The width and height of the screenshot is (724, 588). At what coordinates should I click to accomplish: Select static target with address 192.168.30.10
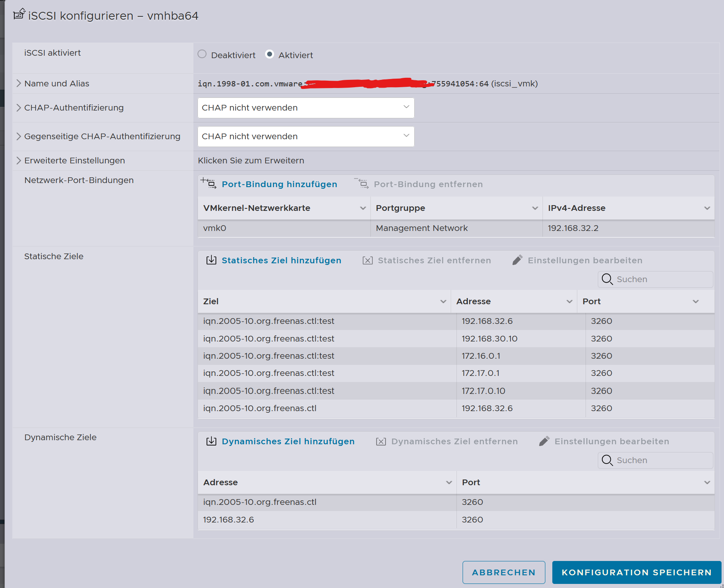[x=456, y=339]
